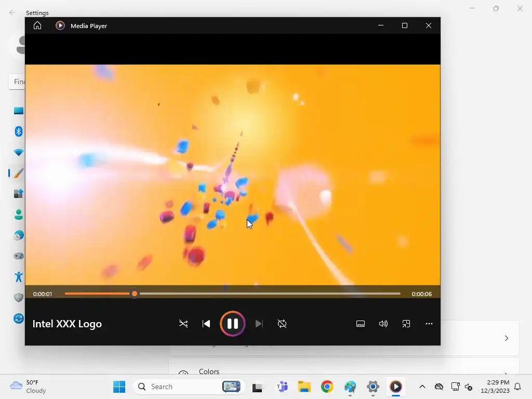Open the volume control
The image size is (532, 399).
pyautogui.click(x=383, y=324)
